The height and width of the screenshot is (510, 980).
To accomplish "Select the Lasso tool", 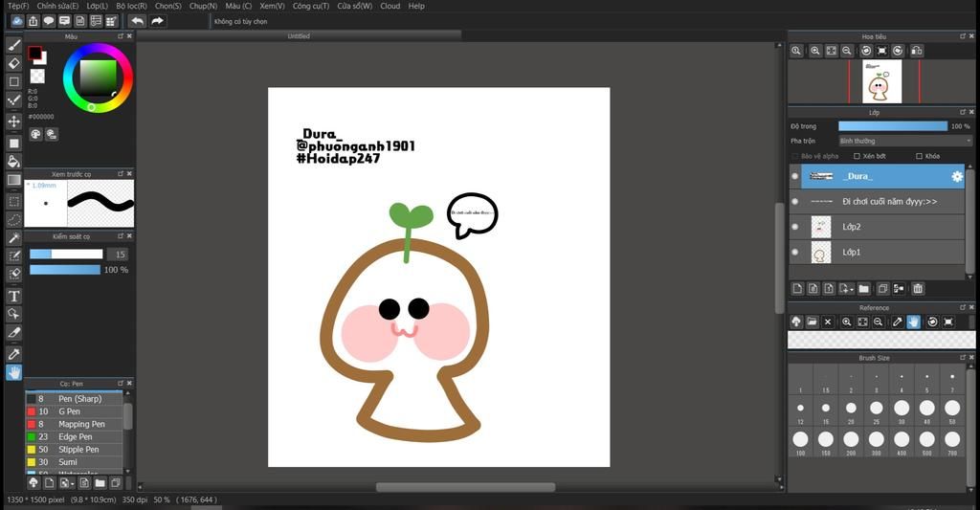I will click(13, 219).
